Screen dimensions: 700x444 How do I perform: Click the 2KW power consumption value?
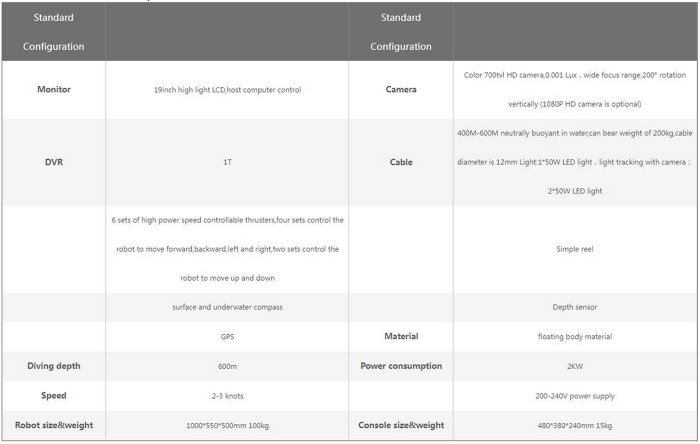click(574, 366)
